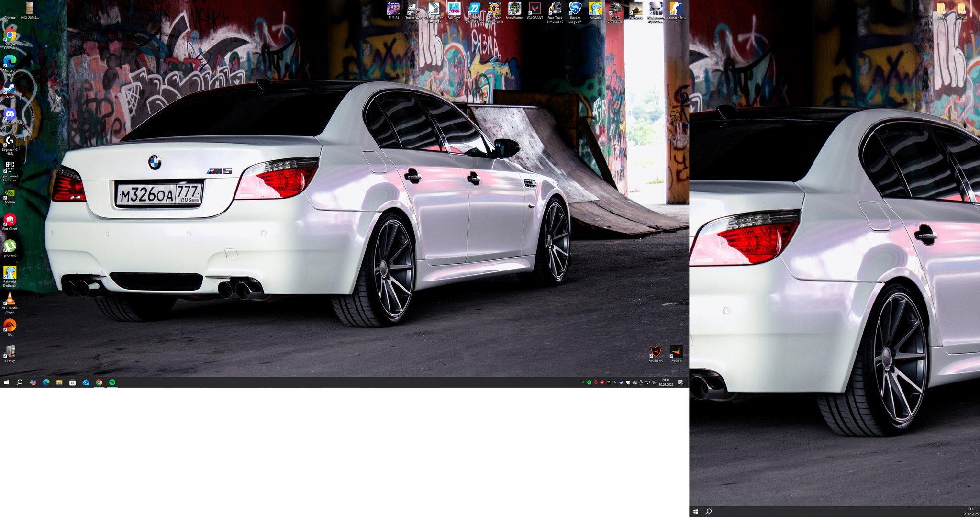This screenshot has width=980, height=517.
Task: Open Start menu on second monitor taskbar
Action: [696, 512]
